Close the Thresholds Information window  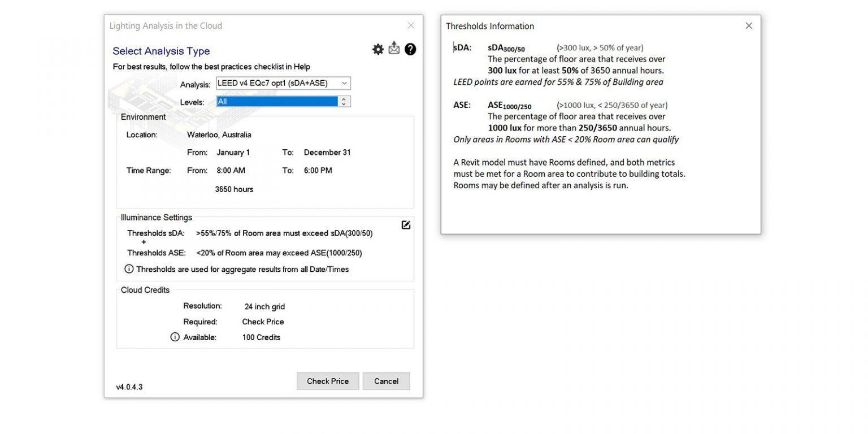[749, 26]
